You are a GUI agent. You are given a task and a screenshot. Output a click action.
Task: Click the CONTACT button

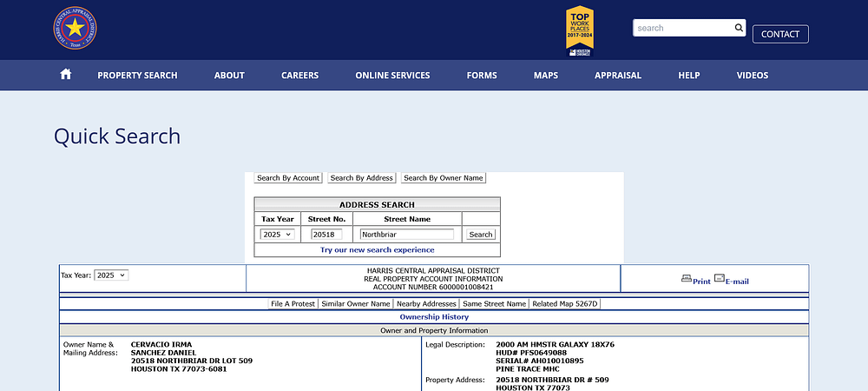click(x=780, y=34)
